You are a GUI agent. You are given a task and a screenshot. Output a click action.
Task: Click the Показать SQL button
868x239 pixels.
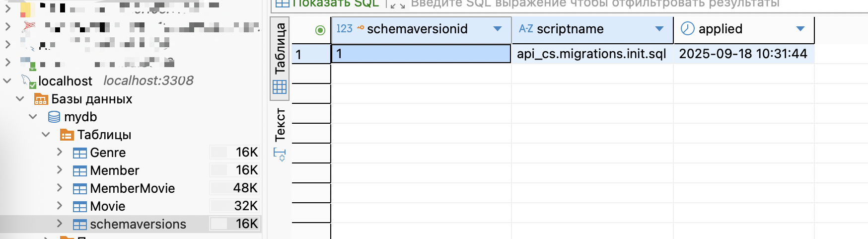click(x=329, y=4)
